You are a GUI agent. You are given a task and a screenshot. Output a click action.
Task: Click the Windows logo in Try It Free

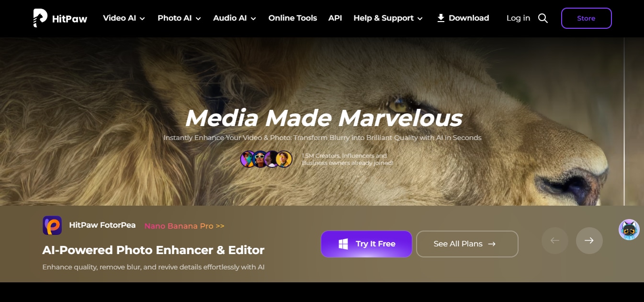pyautogui.click(x=343, y=244)
